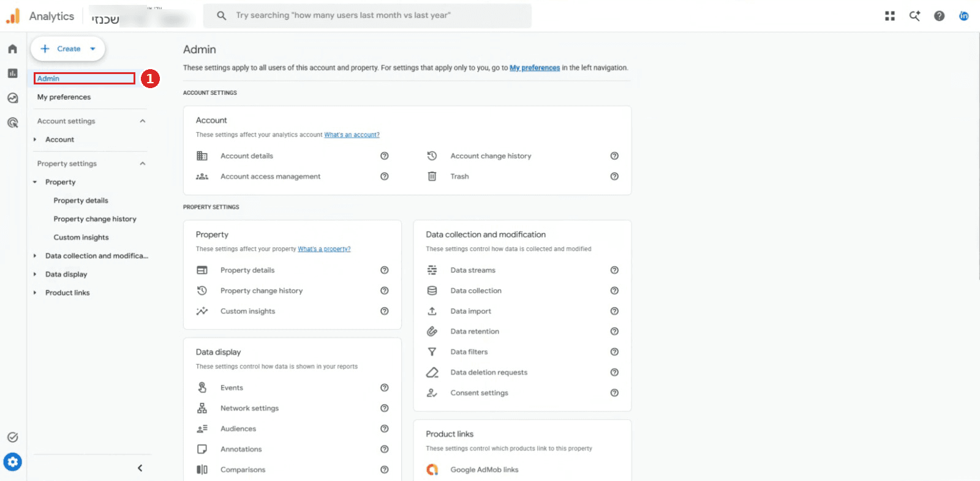The height and width of the screenshot is (481, 980).
Task: Show help for Data retention
Action: point(614,331)
